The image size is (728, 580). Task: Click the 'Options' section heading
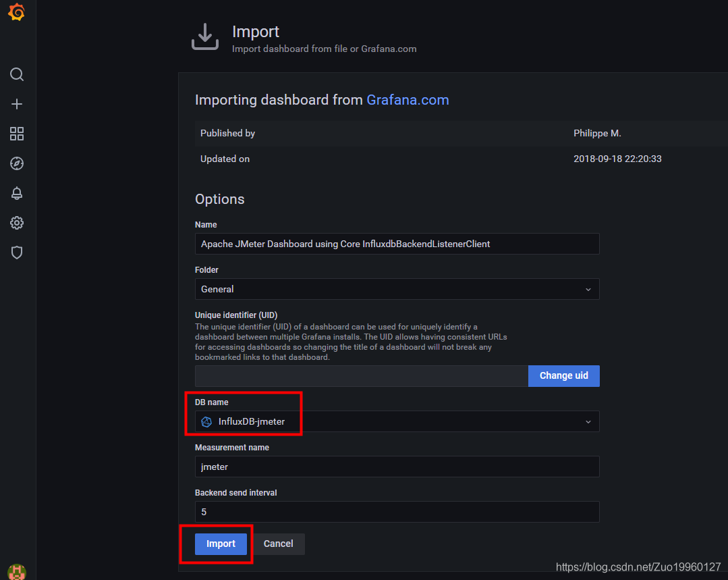219,199
